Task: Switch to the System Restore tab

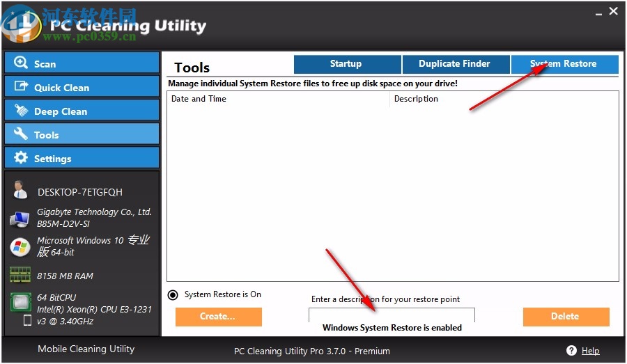Action: tap(564, 64)
